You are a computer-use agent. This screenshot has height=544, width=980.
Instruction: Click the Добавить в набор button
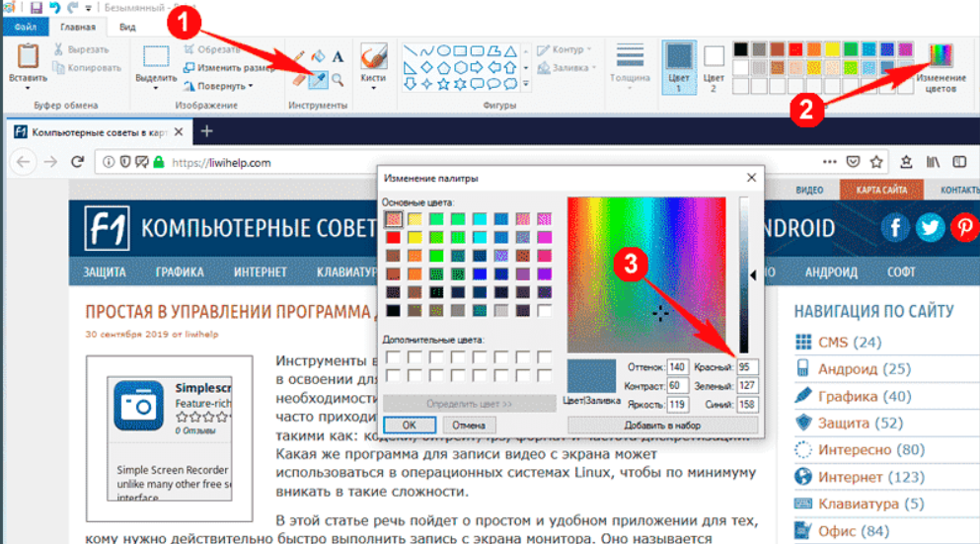point(662,425)
